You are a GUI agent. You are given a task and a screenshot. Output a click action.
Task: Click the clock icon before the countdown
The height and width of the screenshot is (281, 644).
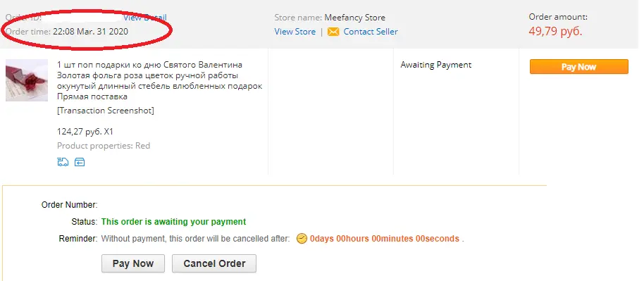302,239
